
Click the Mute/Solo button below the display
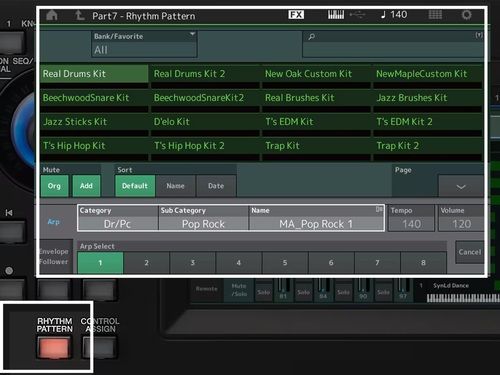click(239, 290)
